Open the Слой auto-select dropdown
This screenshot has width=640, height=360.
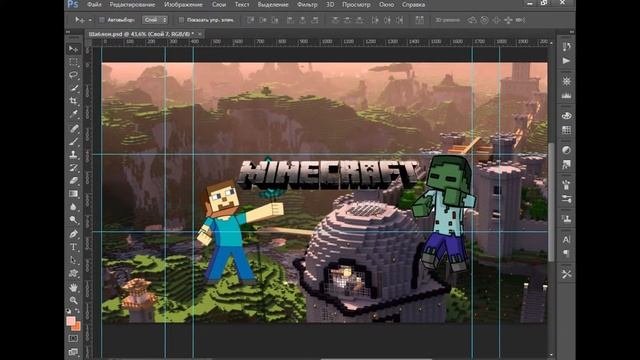(x=155, y=20)
